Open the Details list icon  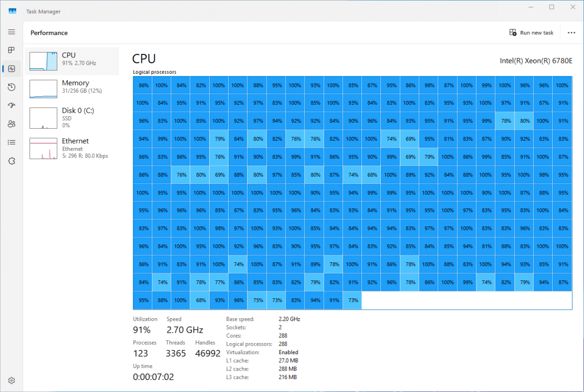(x=11, y=142)
